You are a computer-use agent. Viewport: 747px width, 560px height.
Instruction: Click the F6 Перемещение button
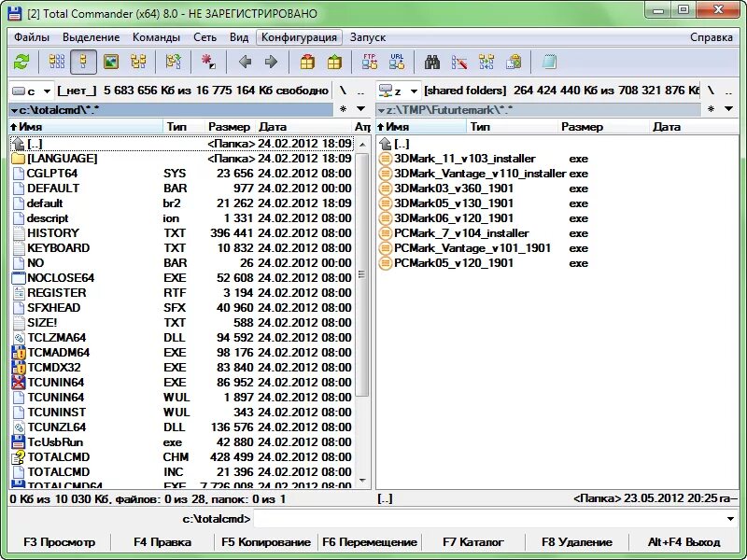pos(370,542)
